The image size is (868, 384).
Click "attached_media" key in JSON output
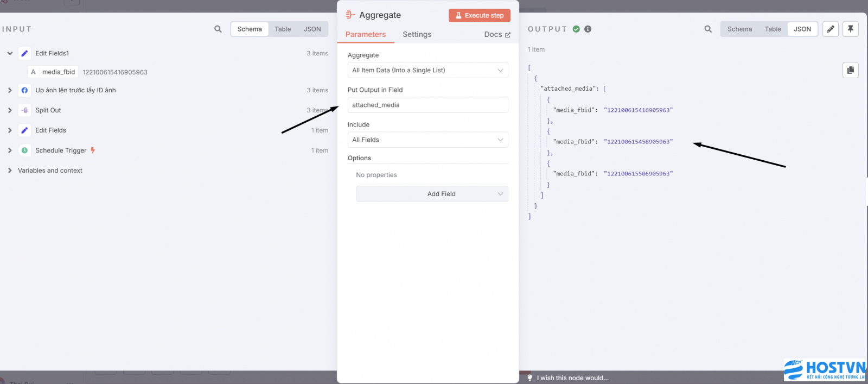[570, 89]
